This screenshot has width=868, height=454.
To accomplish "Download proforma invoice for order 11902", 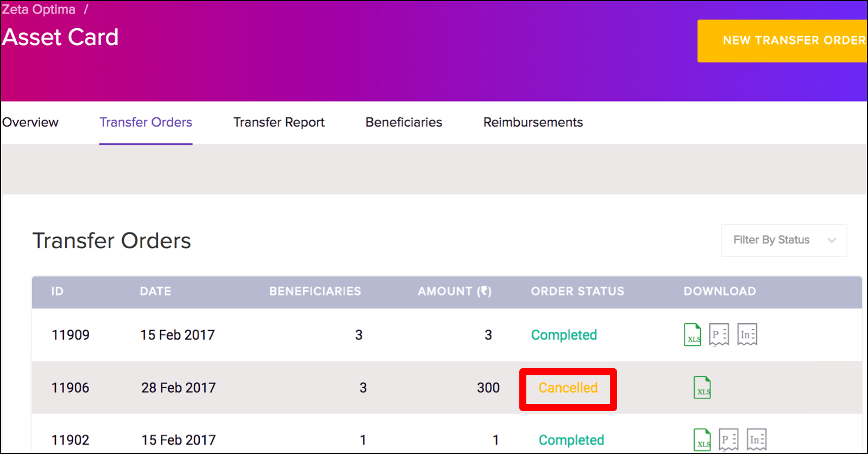I will pos(729,439).
